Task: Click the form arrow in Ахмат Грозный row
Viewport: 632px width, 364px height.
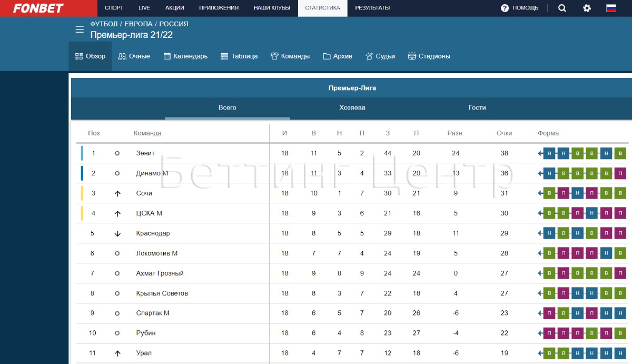Action: pyautogui.click(x=540, y=273)
